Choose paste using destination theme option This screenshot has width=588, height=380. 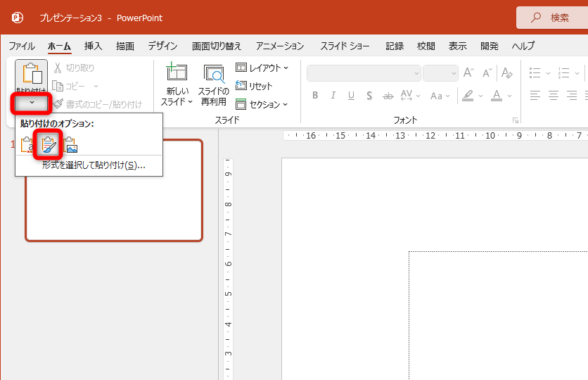pyautogui.click(x=27, y=145)
